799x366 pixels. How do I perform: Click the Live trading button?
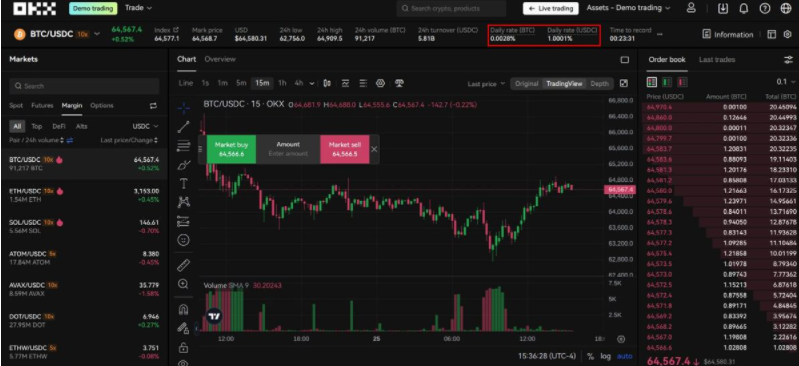(550, 9)
